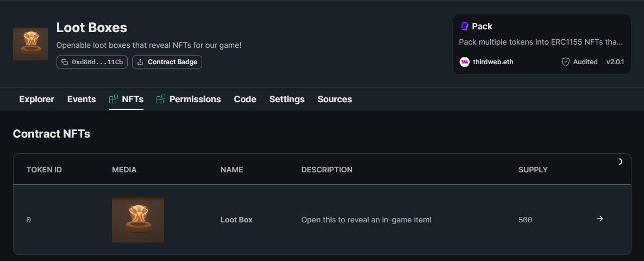Viewport: 644px width, 261px height.
Task: Click the Loot Box name in table
Action: pyautogui.click(x=236, y=220)
